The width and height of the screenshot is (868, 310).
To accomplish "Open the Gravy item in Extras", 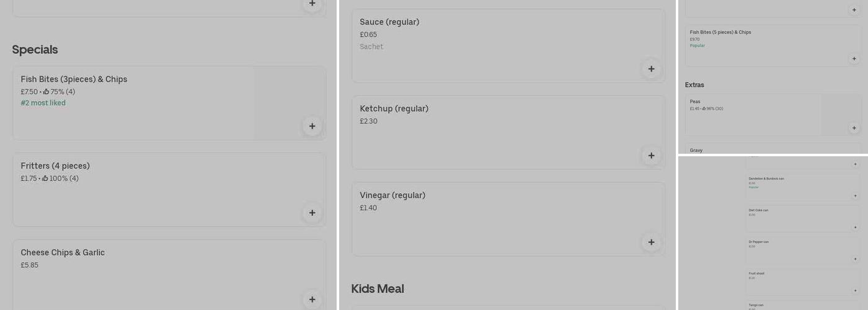I will (696, 150).
